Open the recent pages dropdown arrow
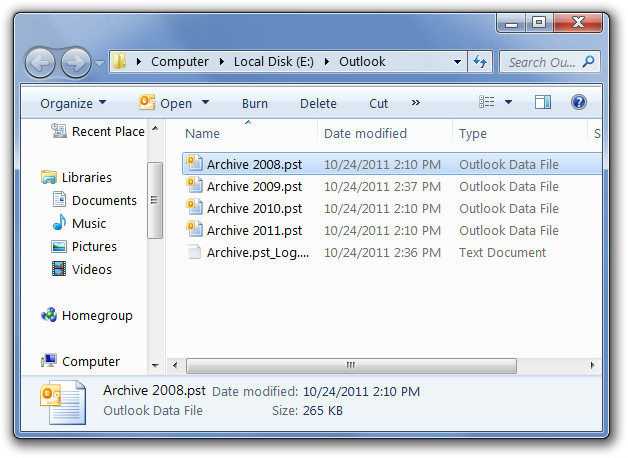Screen dimensions: 628x458 99,63
